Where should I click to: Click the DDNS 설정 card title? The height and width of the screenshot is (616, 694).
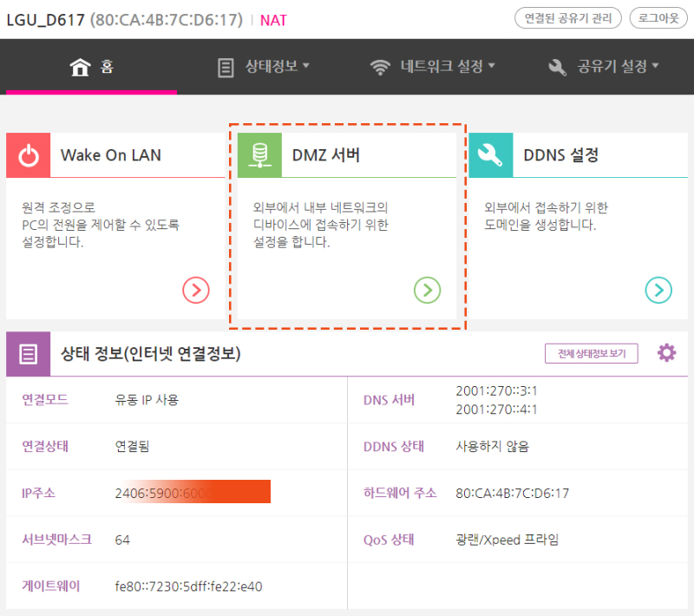[x=560, y=156]
